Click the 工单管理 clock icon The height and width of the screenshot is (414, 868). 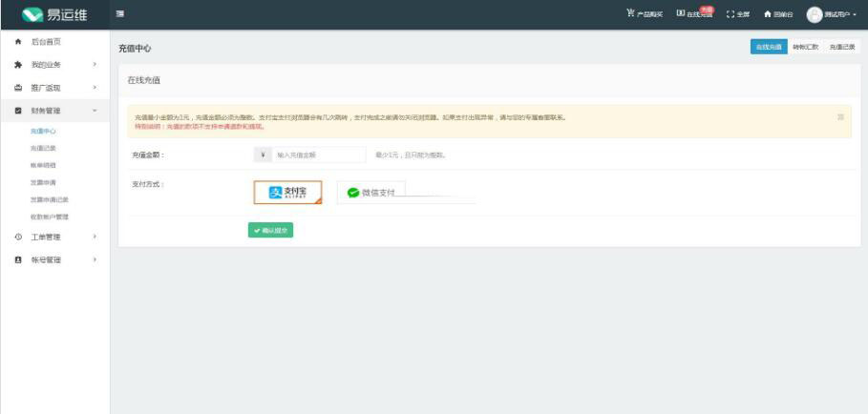click(x=18, y=237)
